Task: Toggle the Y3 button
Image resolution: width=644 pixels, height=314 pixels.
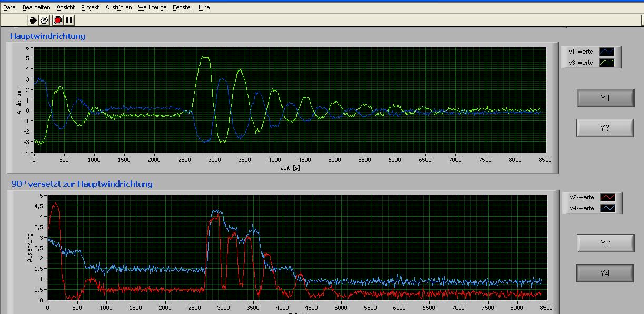Action: pos(605,127)
